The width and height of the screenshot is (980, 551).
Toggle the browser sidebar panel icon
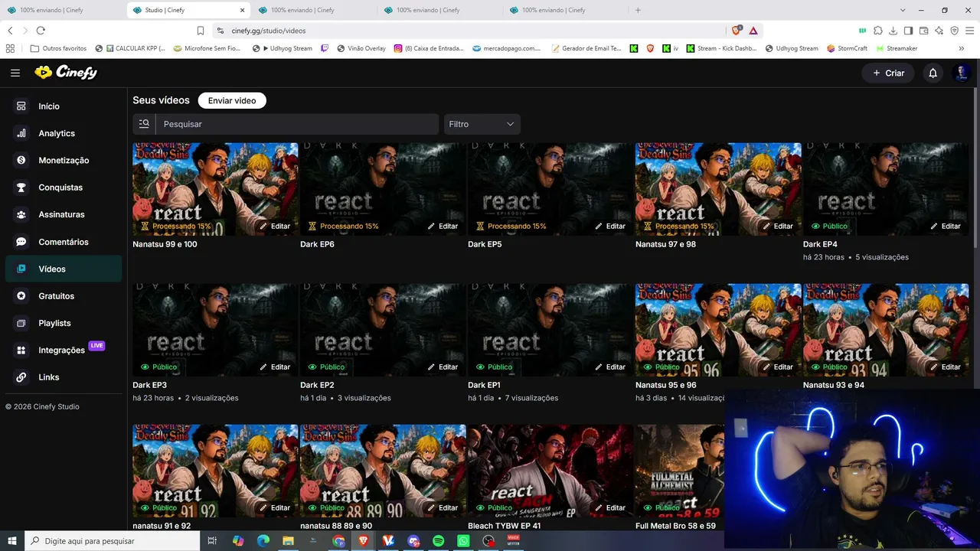(908, 31)
